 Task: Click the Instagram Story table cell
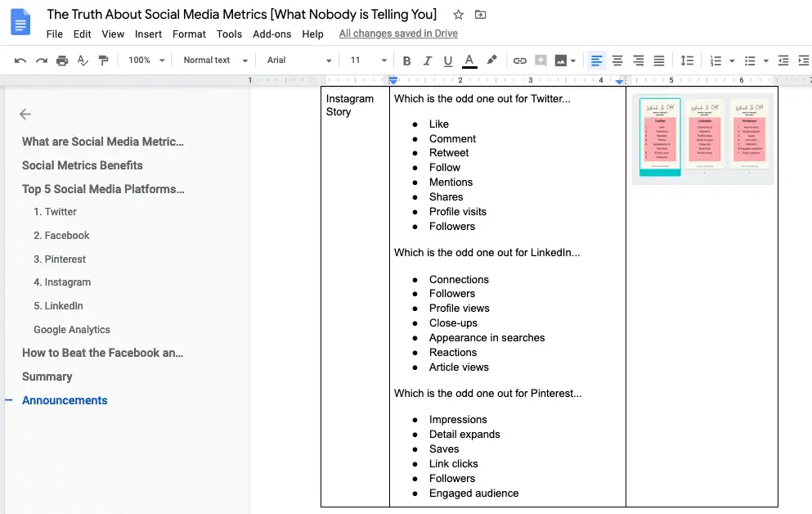355,296
